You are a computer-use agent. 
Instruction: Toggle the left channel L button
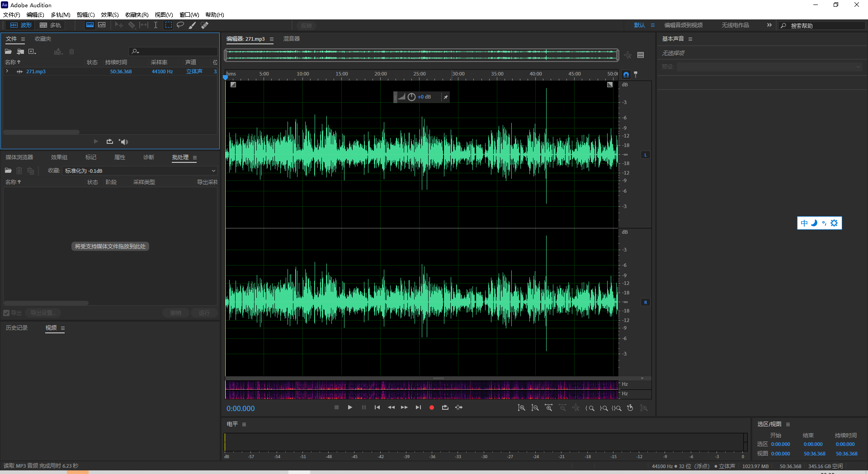pyautogui.click(x=646, y=155)
